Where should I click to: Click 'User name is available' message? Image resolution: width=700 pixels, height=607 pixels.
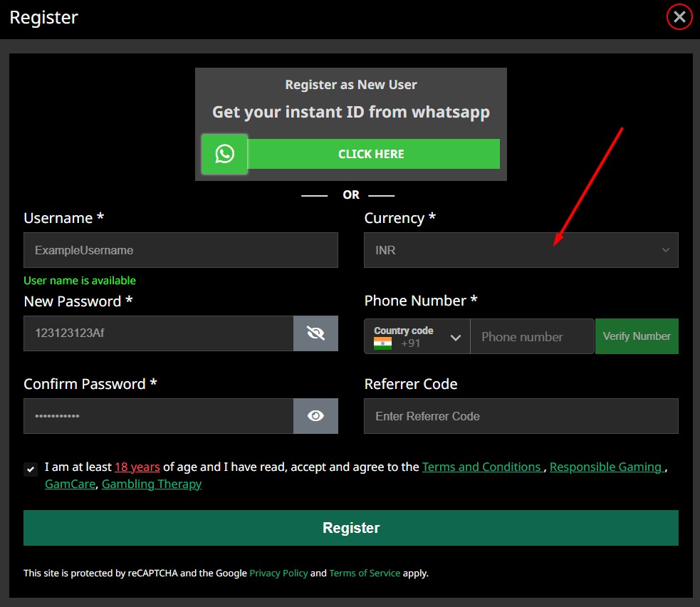point(80,281)
